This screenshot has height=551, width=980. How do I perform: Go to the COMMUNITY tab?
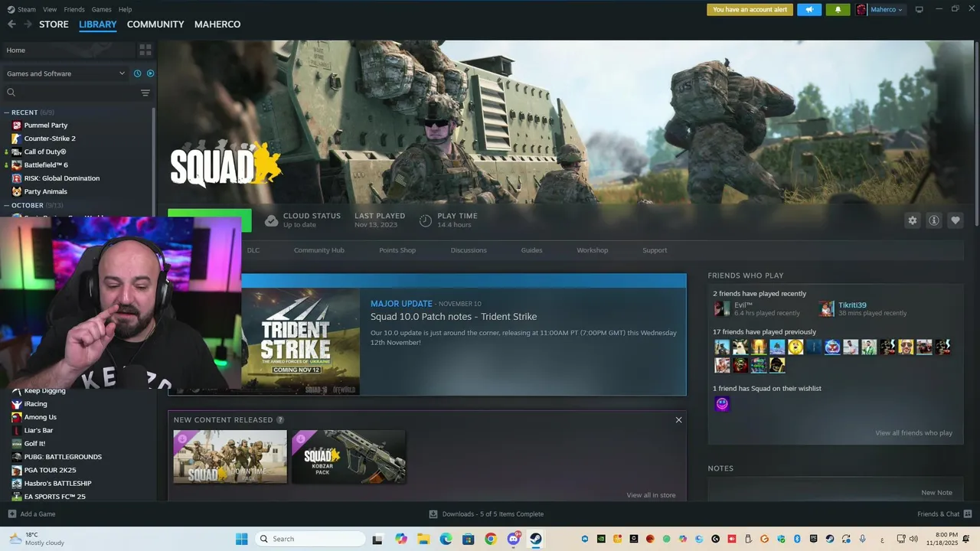click(155, 24)
